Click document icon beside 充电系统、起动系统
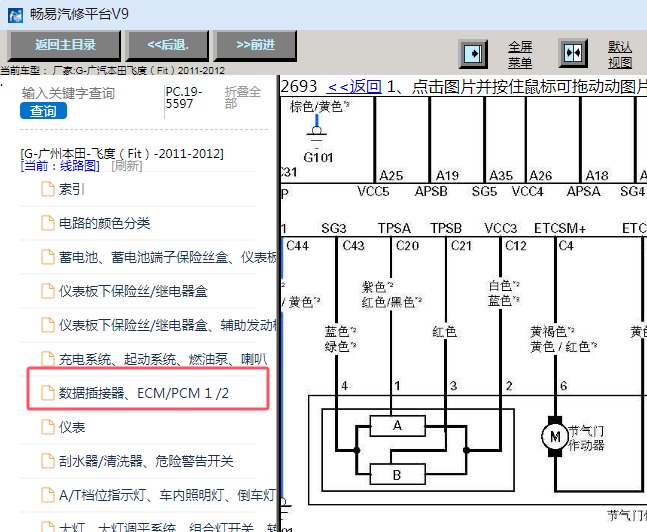The width and height of the screenshot is (647, 532). click(x=48, y=359)
